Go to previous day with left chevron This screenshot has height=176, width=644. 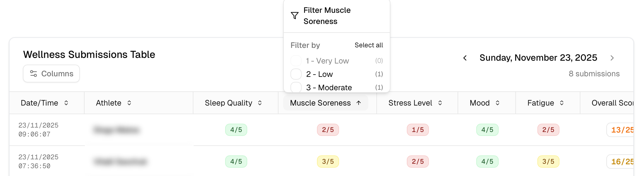point(465,58)
